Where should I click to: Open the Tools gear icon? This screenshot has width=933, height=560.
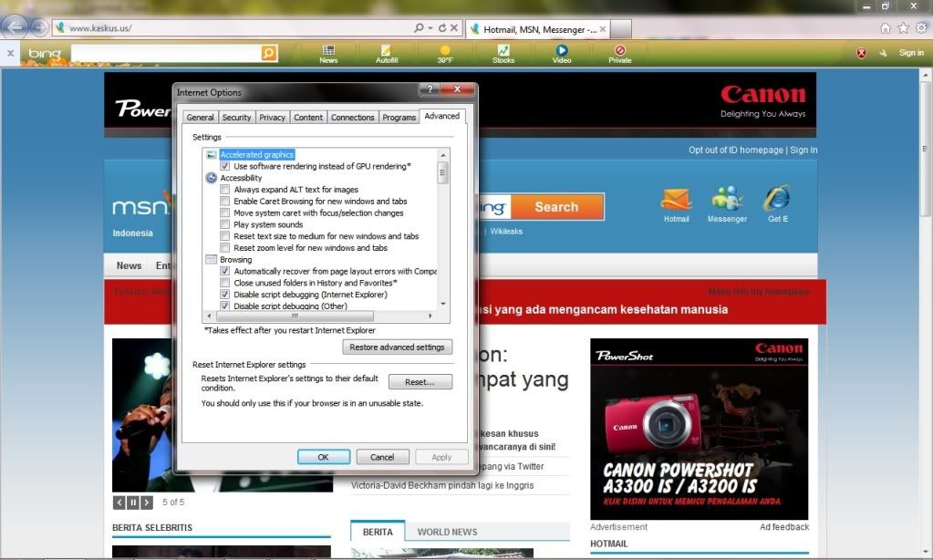click(922, 28)
